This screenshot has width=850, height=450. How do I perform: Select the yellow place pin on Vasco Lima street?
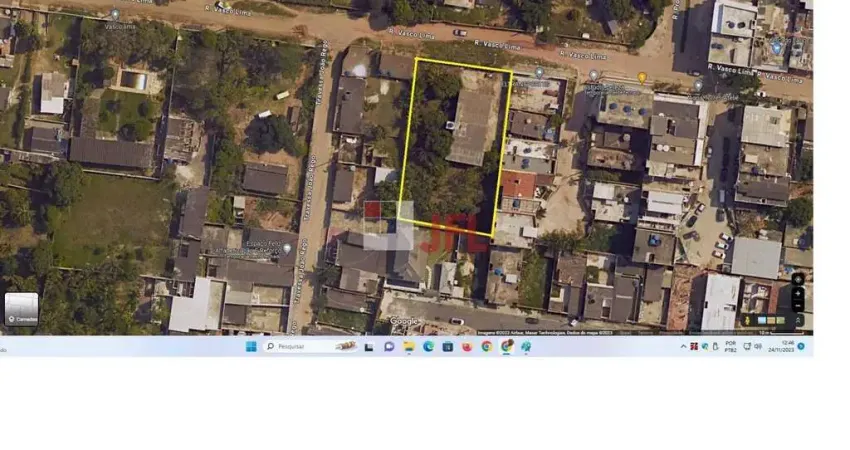point(642,78)
